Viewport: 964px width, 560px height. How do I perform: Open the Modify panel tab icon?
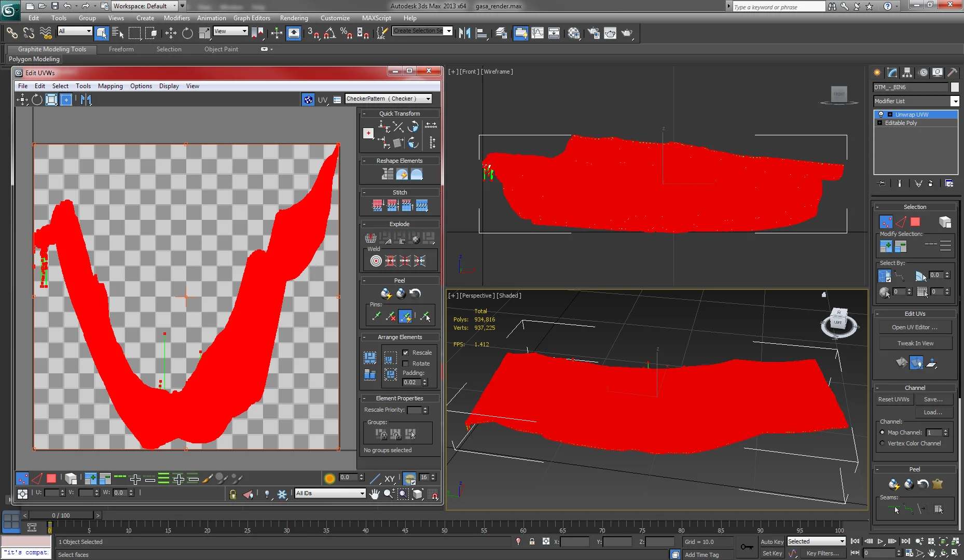pos(892,73)
